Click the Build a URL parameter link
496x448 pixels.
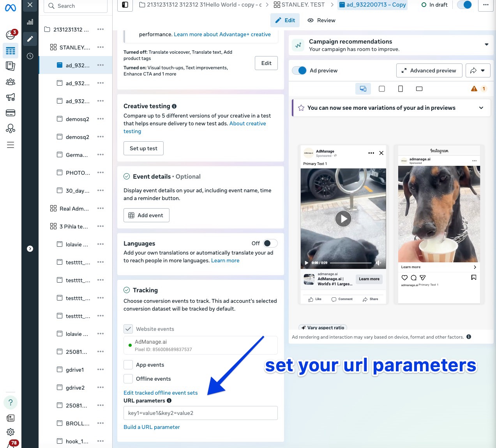[x=152, y=427]
